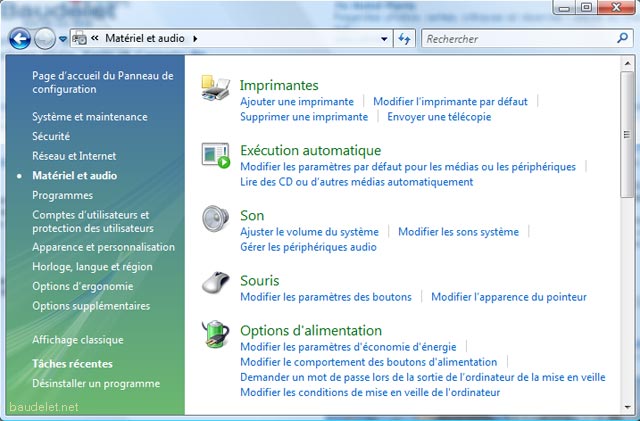Open the Imprimantes heading
The width and height of the screenshot is (640, 421).
click(x=279, y=85)
